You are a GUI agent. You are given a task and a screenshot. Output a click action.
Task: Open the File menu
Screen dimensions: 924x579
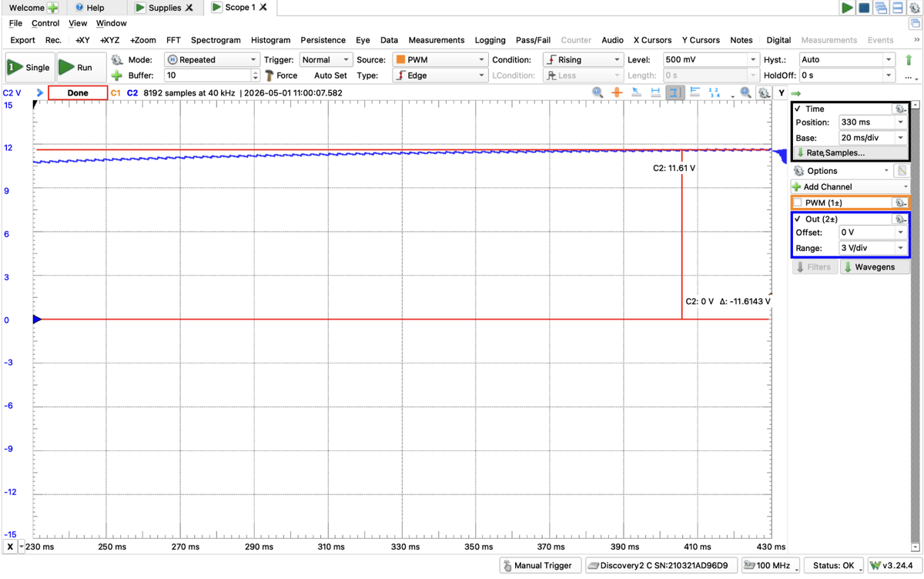15,23
